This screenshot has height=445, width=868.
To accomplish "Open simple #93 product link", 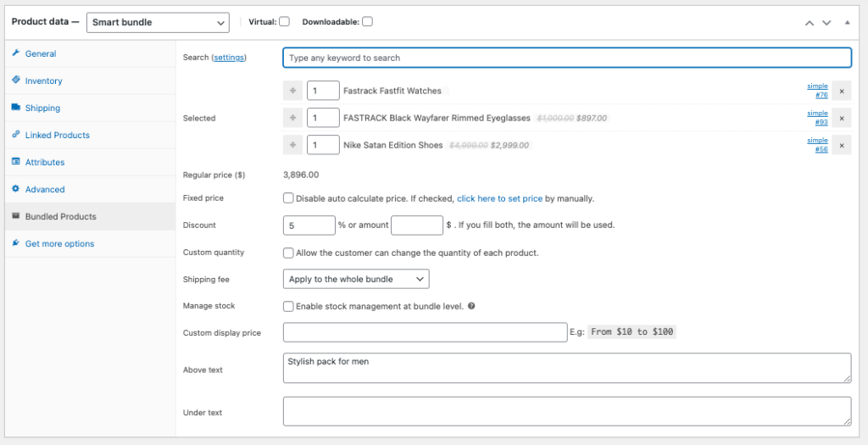I will click(818, 117).
